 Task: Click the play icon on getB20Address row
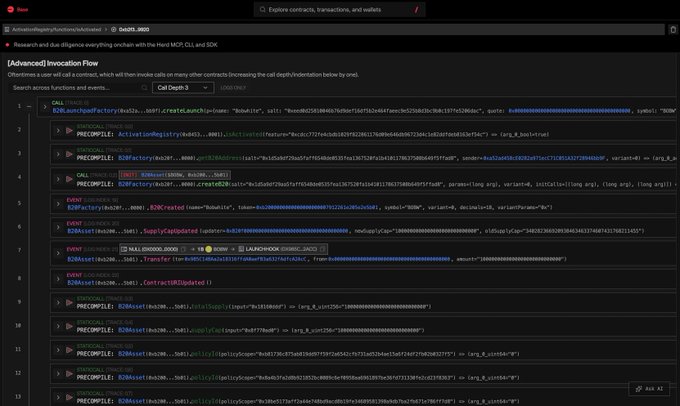click(69, 154)
